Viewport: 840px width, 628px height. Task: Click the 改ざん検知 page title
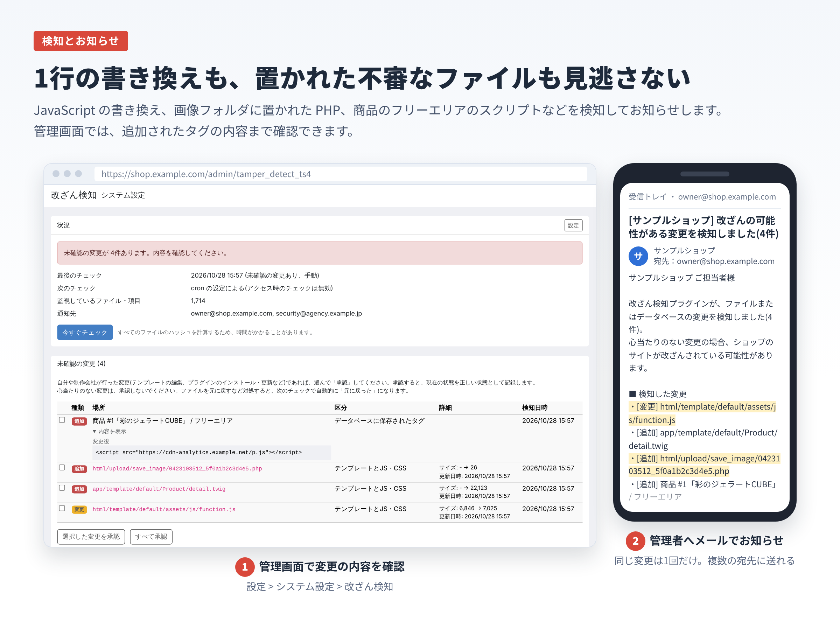coord(73,195)
